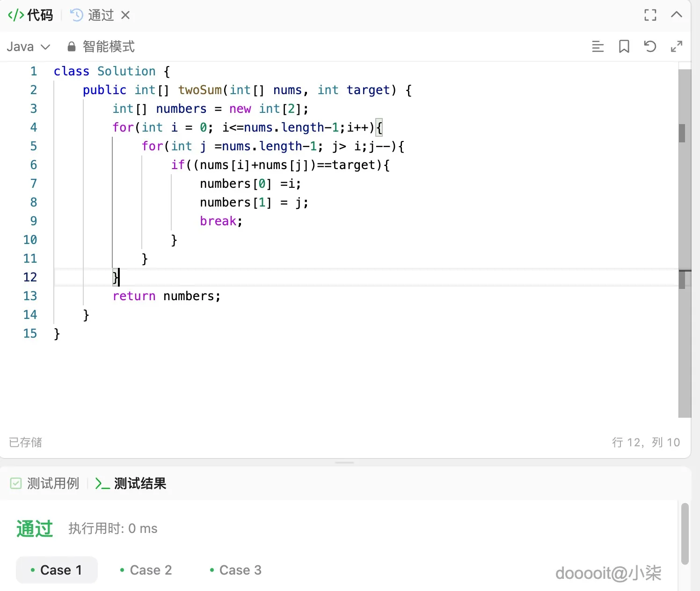Screen dimensions: 700x591
Task: Click the test results panel scrollbar
Action: 685,534
